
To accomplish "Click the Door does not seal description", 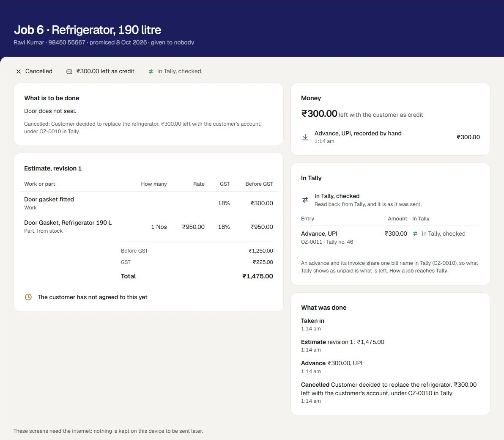I will pyautogui.click(x=50, y=111).
